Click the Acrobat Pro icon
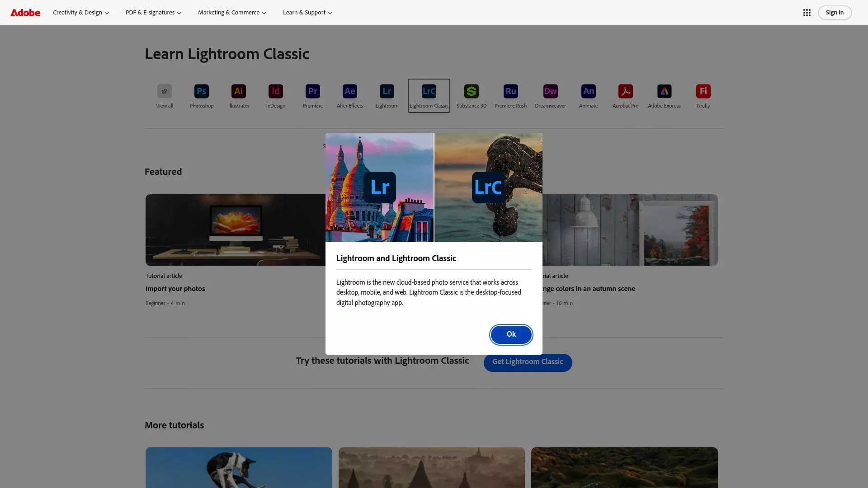The width and height of the screenshot is (868, 488). pyautogui.click(x=625, y=91)
